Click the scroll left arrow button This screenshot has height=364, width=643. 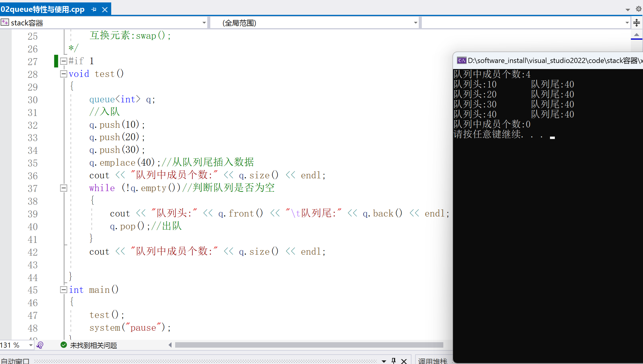(x=170, y=345)
